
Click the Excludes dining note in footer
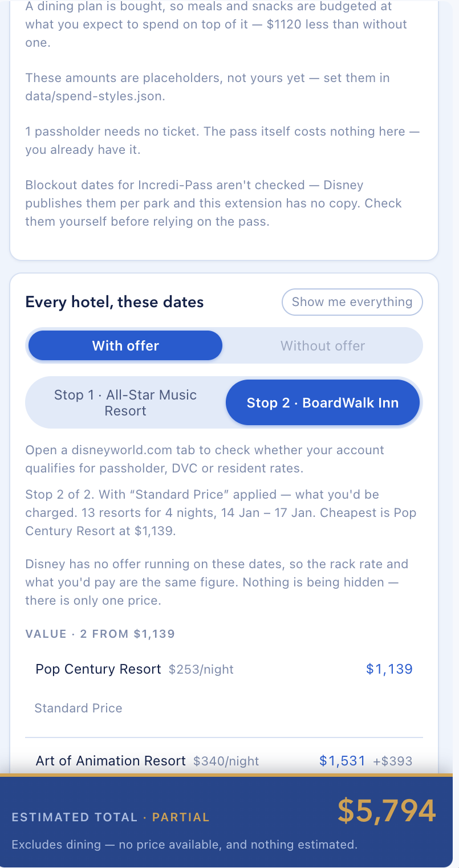[x=185, y=845]
